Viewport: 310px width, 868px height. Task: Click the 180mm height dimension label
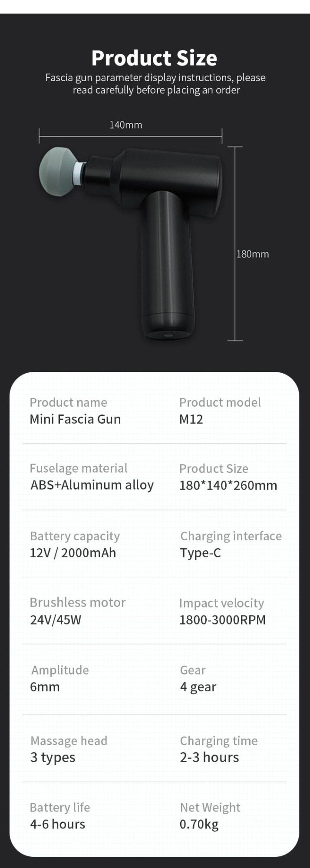click(x=252, y=254)
